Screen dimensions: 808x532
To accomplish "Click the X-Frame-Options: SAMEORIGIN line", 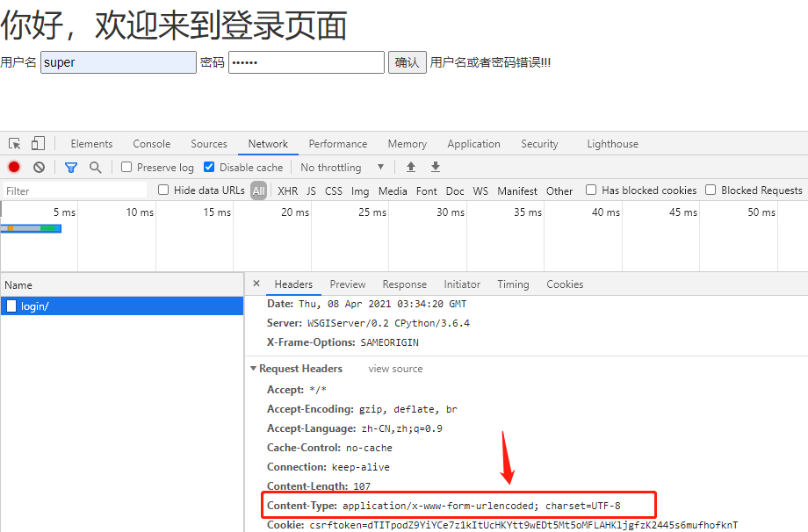I will (343, 342).
